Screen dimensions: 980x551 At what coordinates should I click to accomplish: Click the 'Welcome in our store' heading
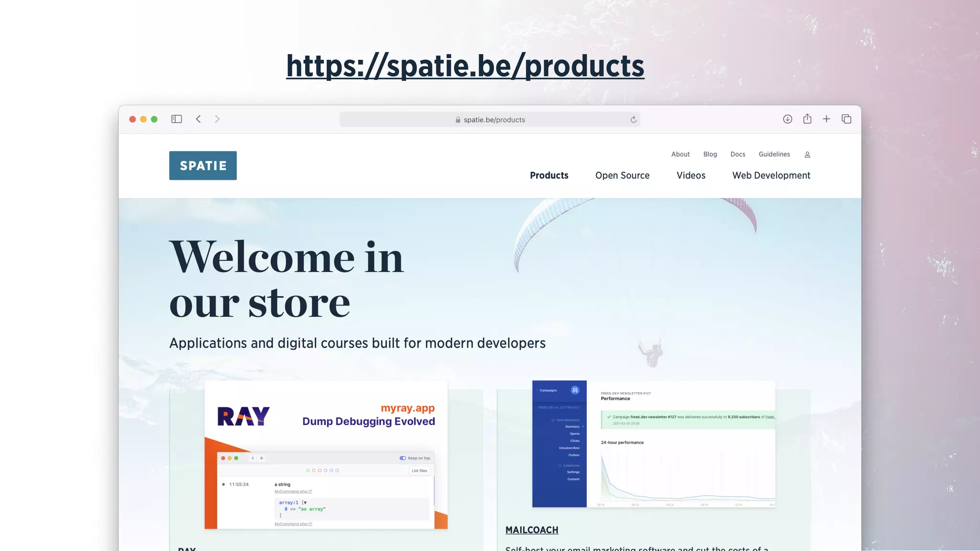click(x=287, y=280)
